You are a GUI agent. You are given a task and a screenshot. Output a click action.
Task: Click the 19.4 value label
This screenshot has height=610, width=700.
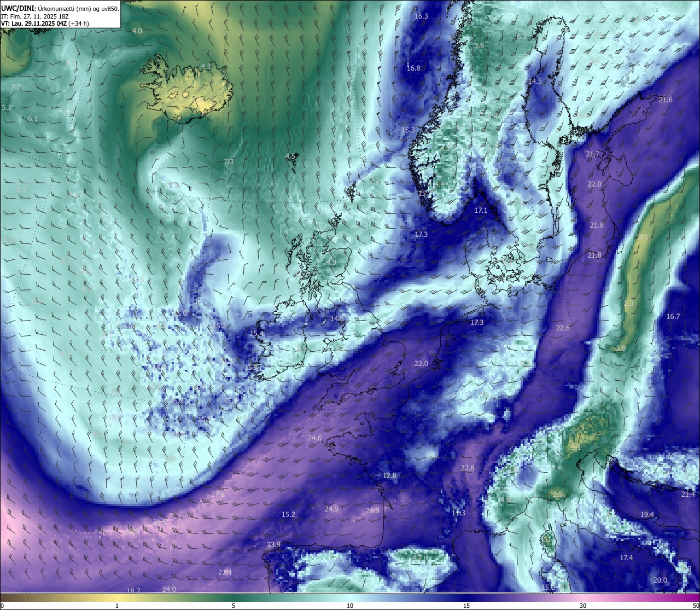(647, 515)
